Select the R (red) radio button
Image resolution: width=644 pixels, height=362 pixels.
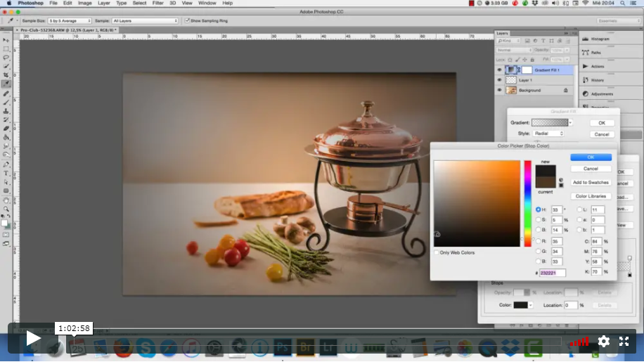(x=538, y=241)
